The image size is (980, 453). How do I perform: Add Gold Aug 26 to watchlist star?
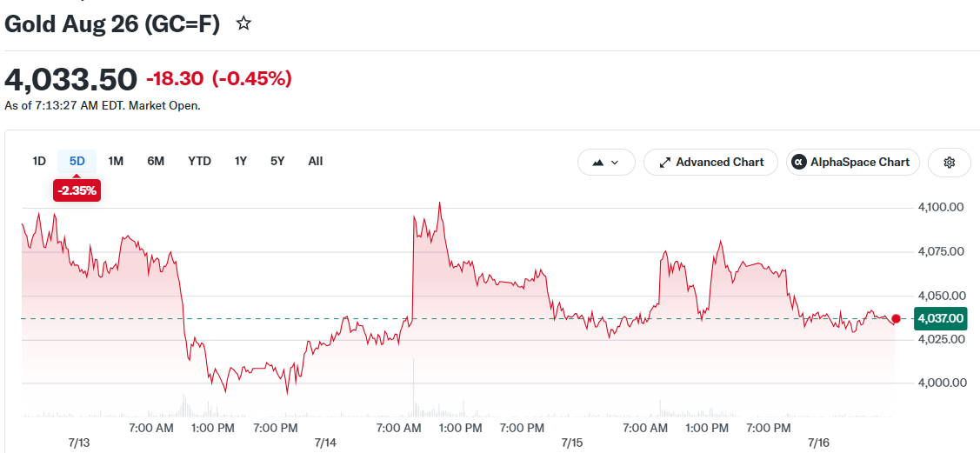(243, 24)
